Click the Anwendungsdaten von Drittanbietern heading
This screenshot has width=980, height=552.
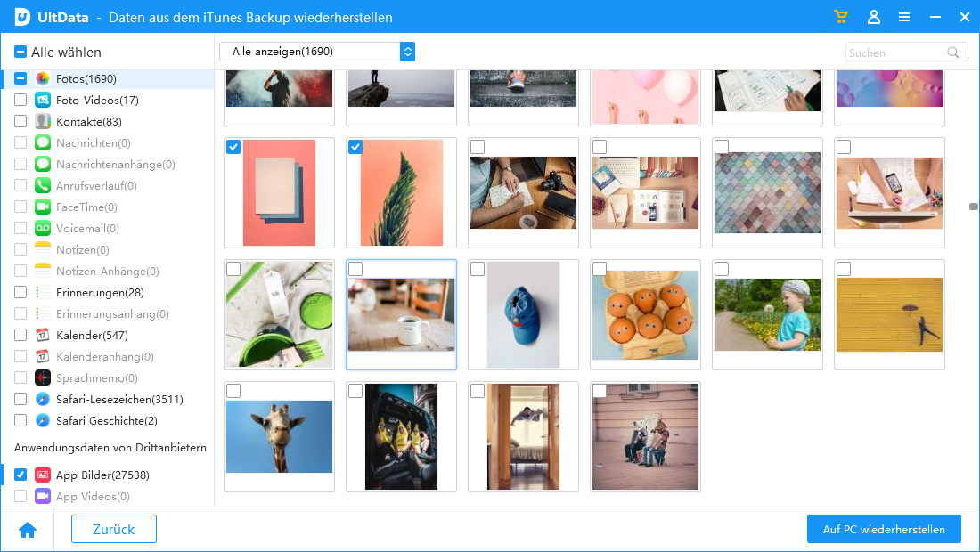110,448
